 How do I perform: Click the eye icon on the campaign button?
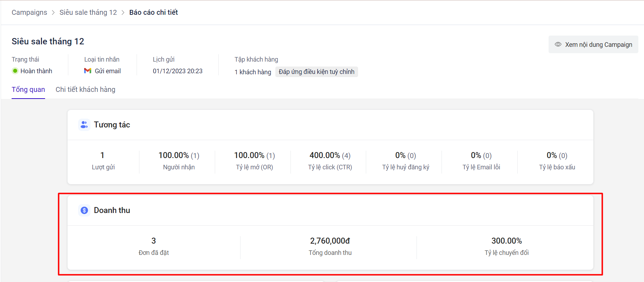pyautogui.click(x=558, y=44)
